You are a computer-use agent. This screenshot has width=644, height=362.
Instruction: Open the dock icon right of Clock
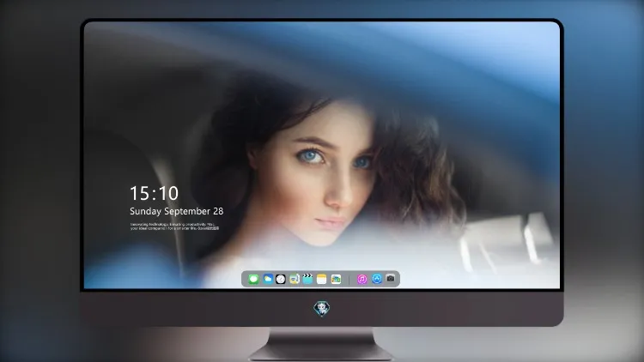coord(295,279)
